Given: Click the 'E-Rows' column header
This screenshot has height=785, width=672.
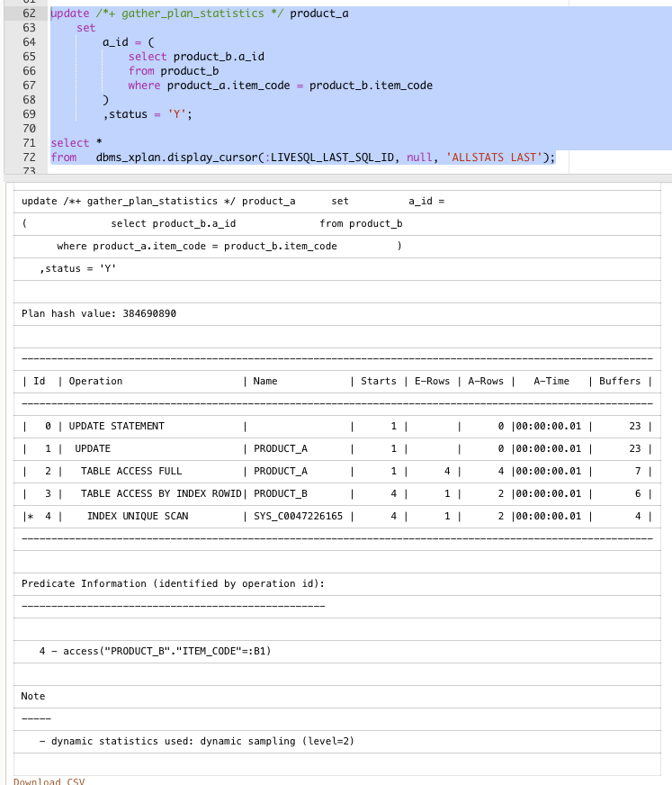Looking at the screenshot, I should 432,381.
